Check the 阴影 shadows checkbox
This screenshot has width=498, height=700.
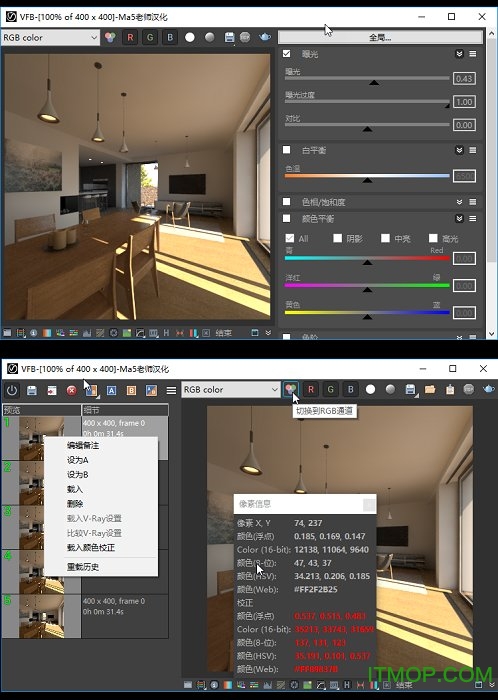point(337,238)
